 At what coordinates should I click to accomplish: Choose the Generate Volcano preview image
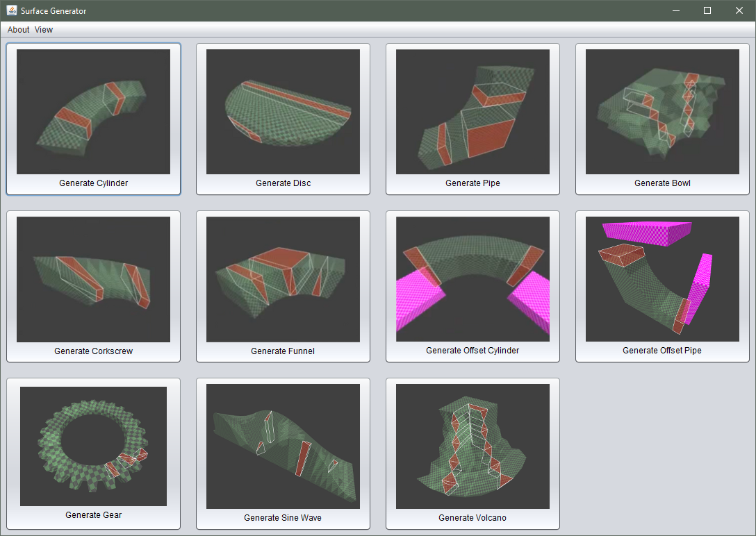coord(472,446)
